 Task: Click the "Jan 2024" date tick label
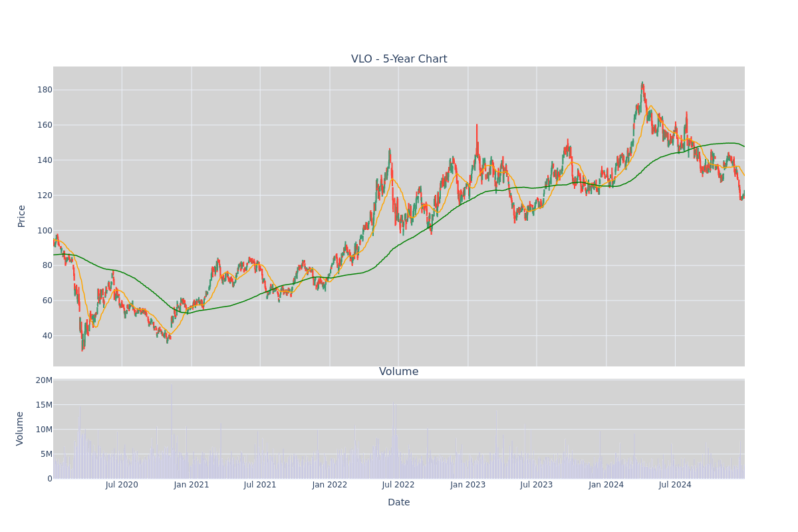click(606, 485)
